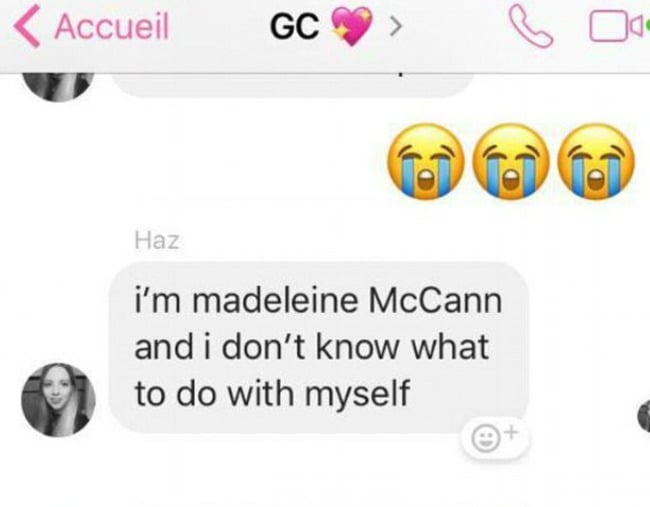650x507 pixels.
Task: Open the GC group chat title
Action: [x=295, y=26]
